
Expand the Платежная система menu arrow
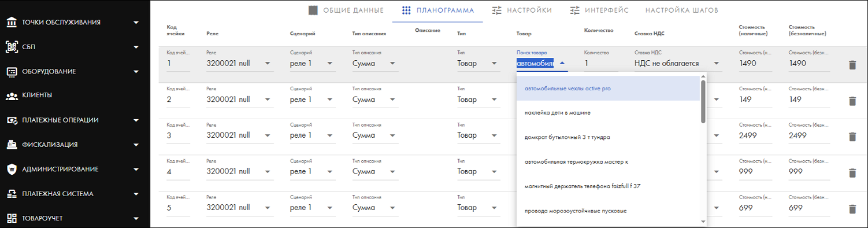click(136, 194)
